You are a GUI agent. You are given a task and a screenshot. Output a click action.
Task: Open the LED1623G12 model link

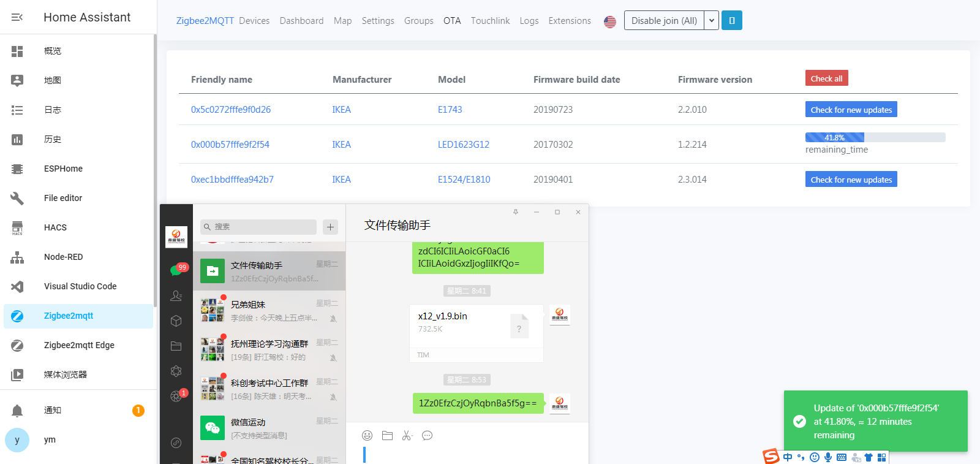pos(464,145)
